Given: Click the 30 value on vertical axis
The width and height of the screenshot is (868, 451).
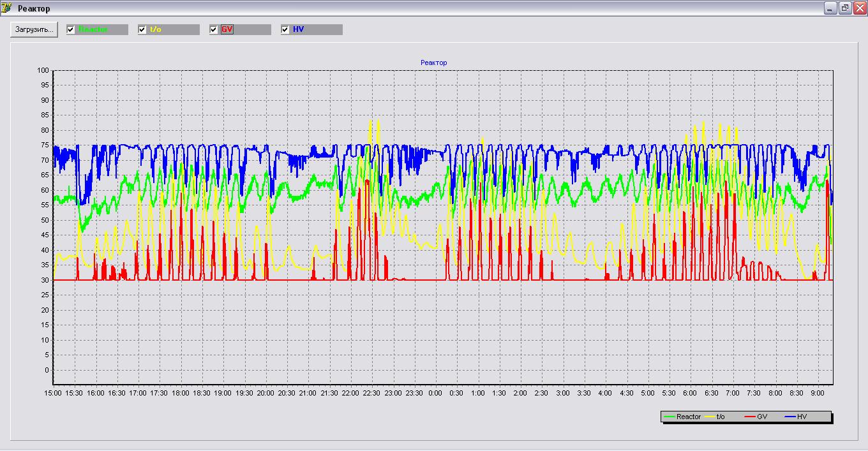Looking at the screenshot, I should (45, 280).
